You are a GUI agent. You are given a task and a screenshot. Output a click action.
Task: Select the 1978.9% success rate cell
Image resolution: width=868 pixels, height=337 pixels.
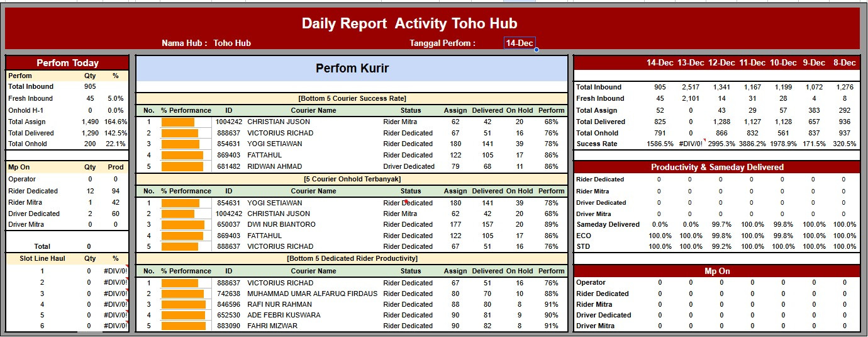click(783, 144)
